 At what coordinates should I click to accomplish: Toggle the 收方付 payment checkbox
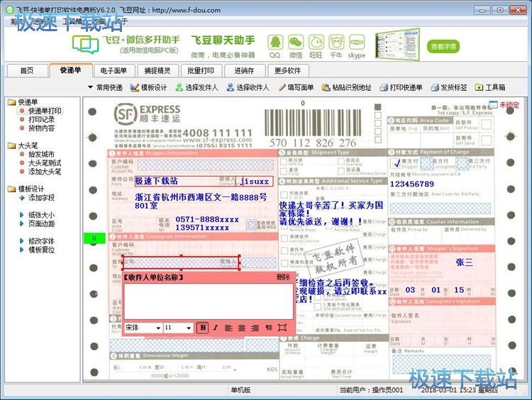point(426,164)
